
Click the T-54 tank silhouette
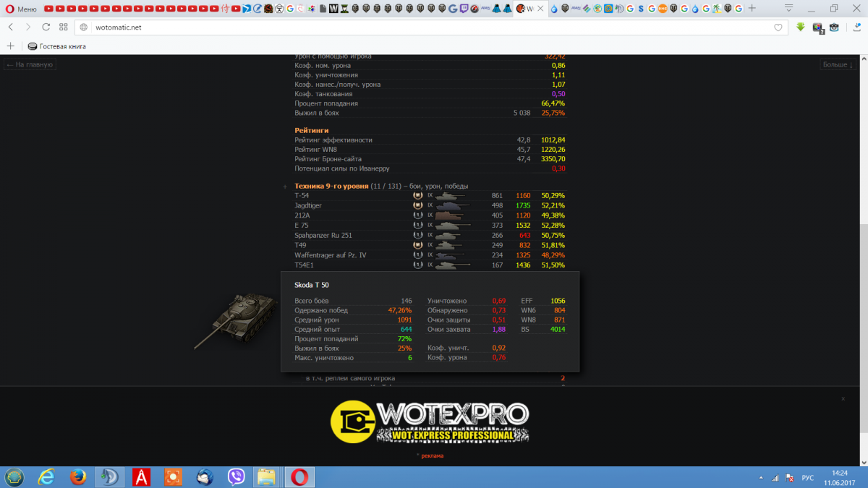pos(452,195)
